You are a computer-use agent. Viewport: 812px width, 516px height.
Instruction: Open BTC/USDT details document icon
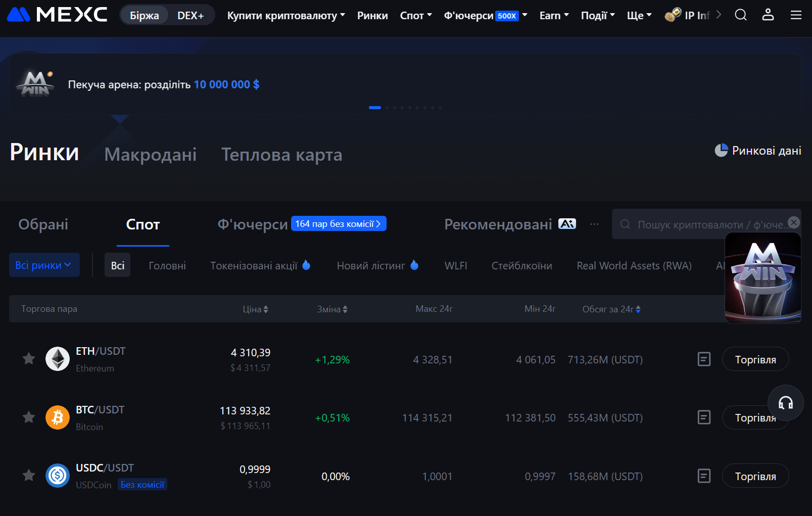704,417
